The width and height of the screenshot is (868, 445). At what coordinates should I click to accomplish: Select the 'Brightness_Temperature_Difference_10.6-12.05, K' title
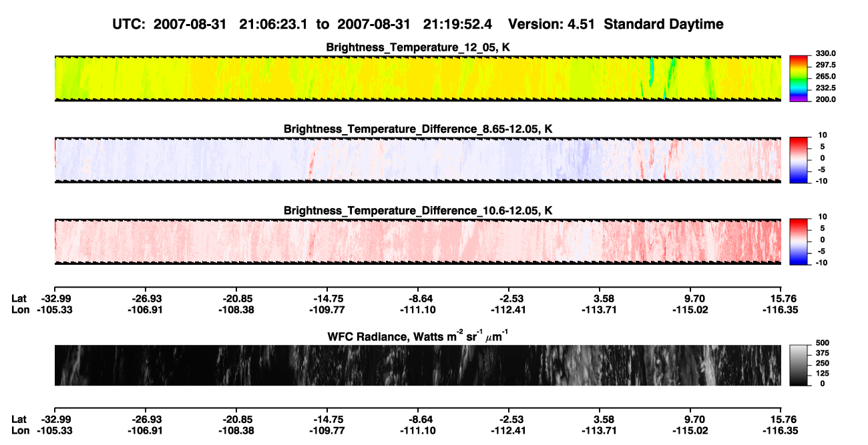tap(419, 211)
